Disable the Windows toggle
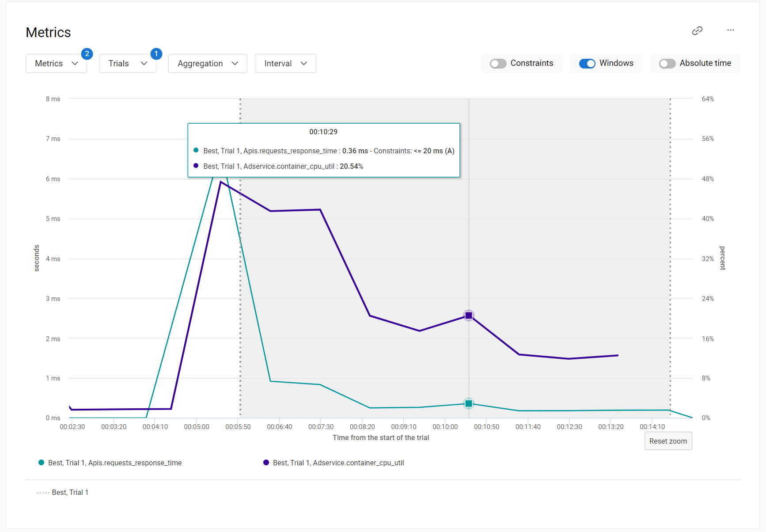 point(587,64)
